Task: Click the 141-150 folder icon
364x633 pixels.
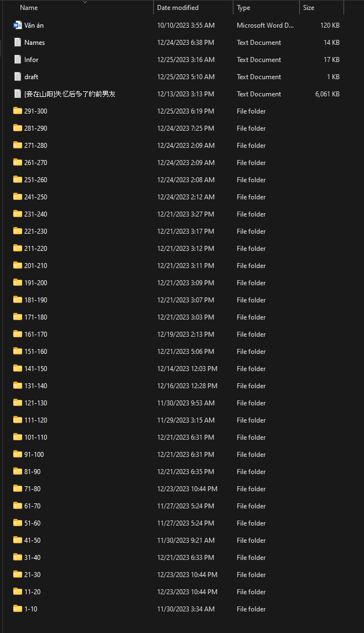Action: (18, 369)
